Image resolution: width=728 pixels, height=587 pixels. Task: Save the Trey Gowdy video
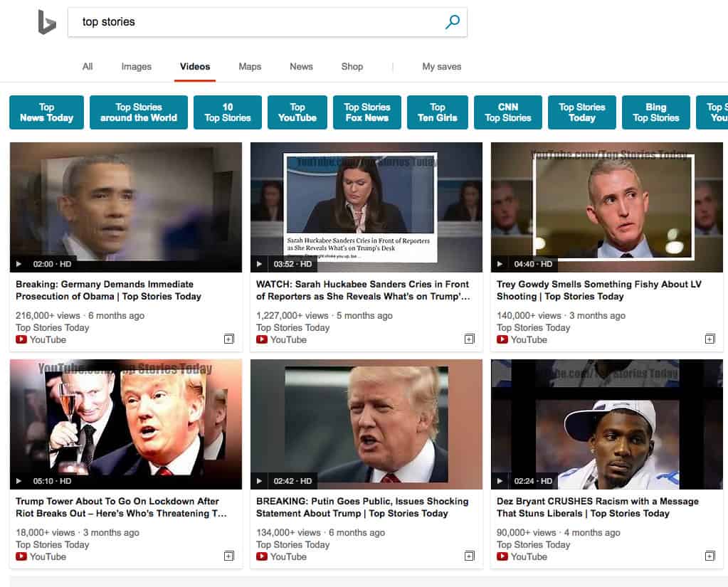pyautogui.click(x=710, y=339)
